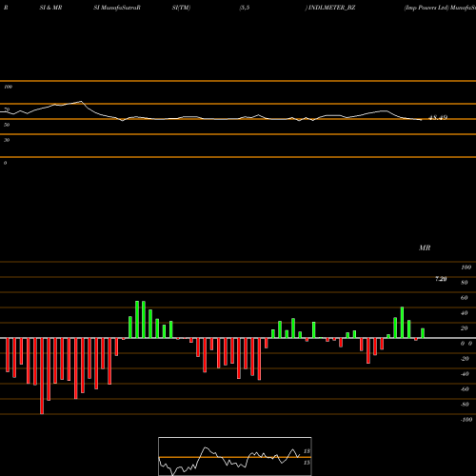Click the 7.20 MR value label
Viewport: 476px width, 476px height.
(x=441, y=279)
